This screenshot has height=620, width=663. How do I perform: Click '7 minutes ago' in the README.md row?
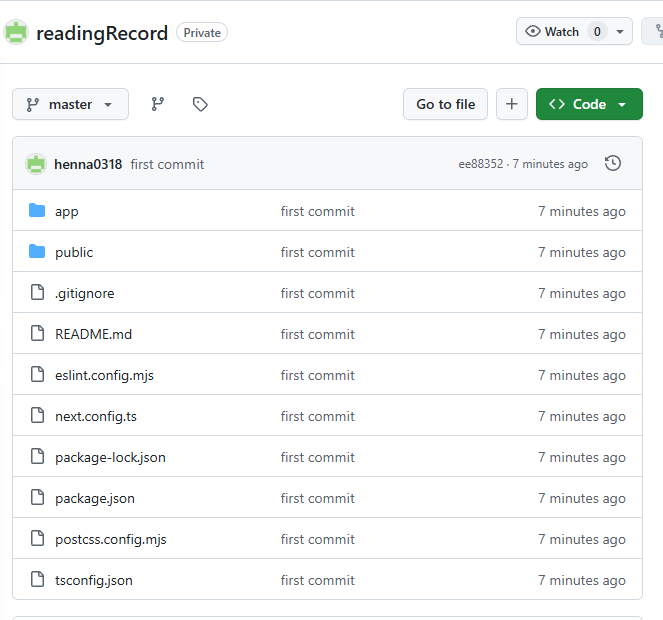[582, 335]
